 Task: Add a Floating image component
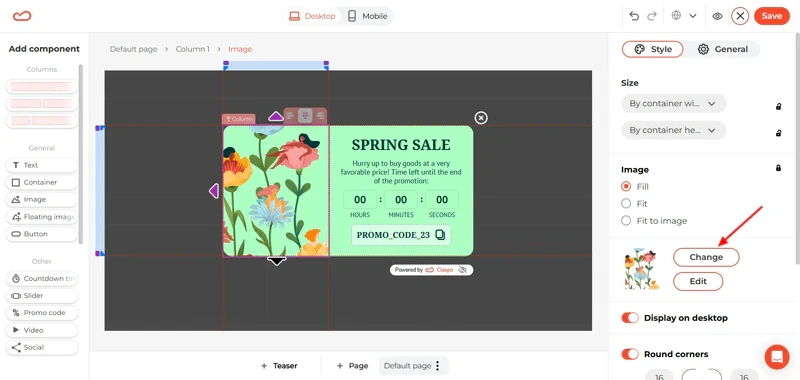pos(41,217)
